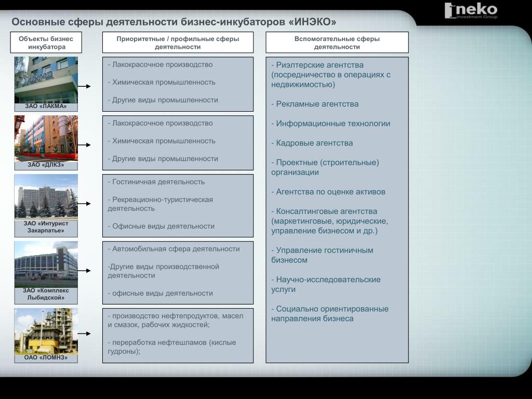
Task: Click the line "производство нефтепродуктов, масел и смазок"
Action: tap(176, 320)
